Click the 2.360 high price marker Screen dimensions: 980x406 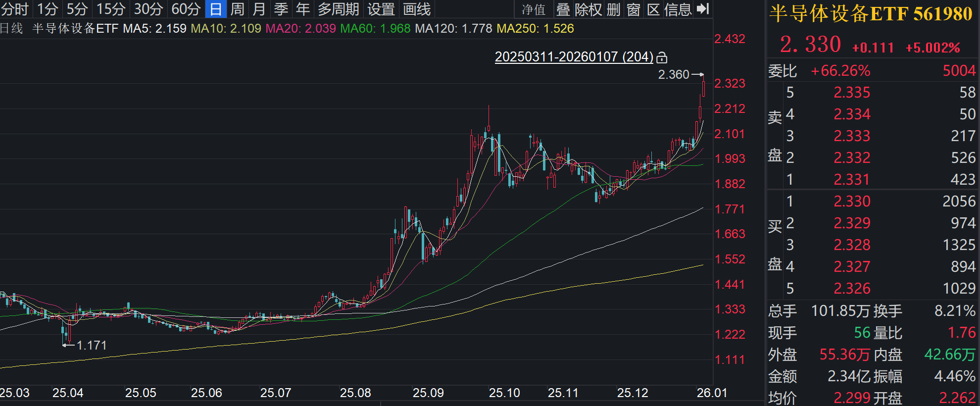pyautogui.click(x=673, y=74)
